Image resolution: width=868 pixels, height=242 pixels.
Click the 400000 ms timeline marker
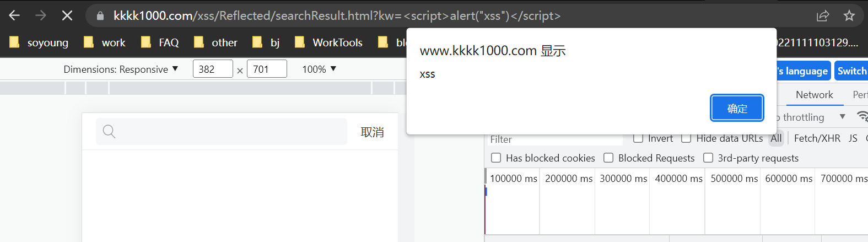click(x=678, y=179)
